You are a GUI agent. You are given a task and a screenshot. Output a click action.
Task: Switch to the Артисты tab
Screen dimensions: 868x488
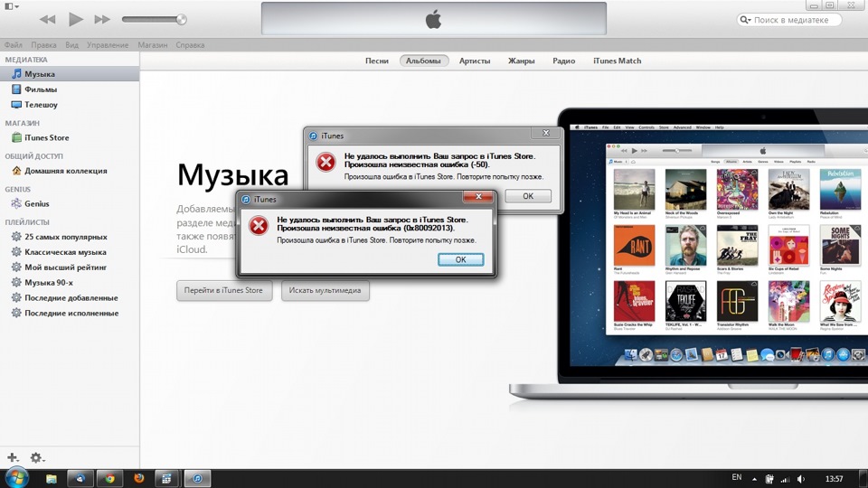tap(475, 61)
